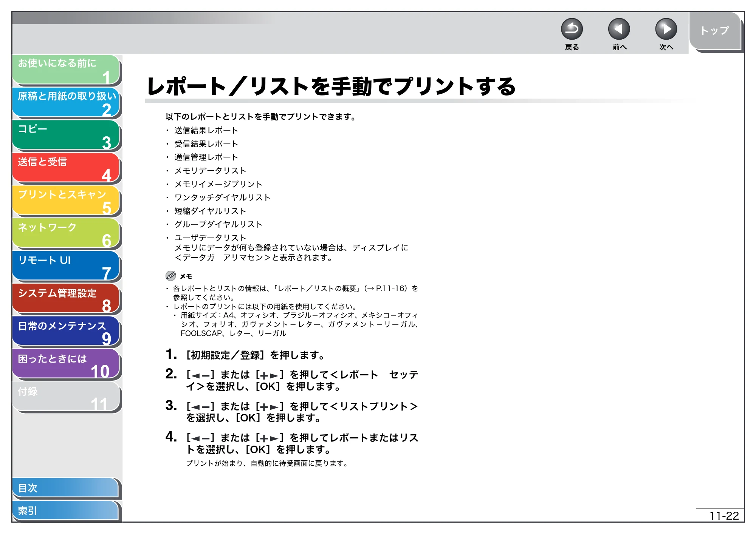Select chapter 4 送信と受信
Viewport: 756px width, 534px height.
click(x=66, y=168)
